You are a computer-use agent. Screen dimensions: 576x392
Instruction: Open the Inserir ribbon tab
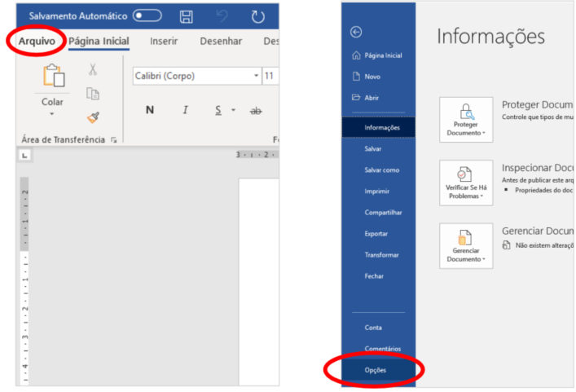pyautogui.click(x=164, y=41)
